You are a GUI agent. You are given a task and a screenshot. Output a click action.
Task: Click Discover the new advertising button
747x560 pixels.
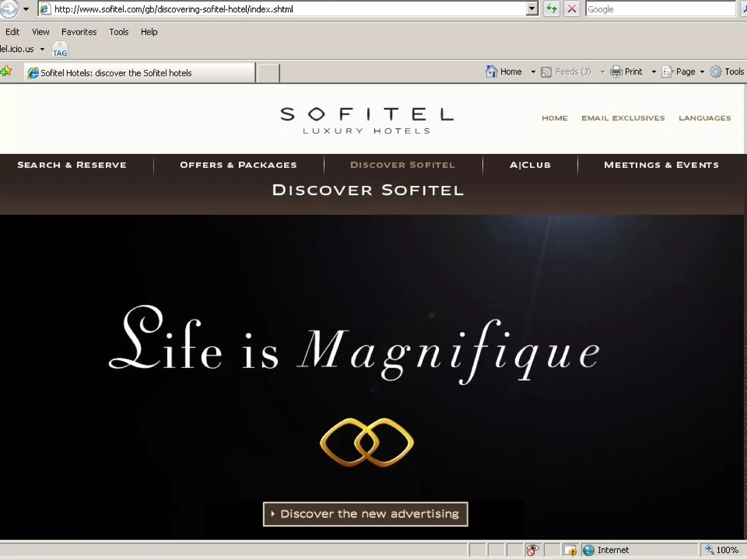click(365, 514)
